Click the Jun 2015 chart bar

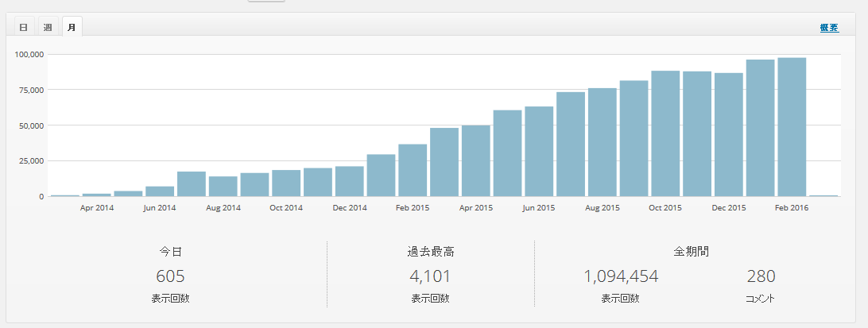539,151
